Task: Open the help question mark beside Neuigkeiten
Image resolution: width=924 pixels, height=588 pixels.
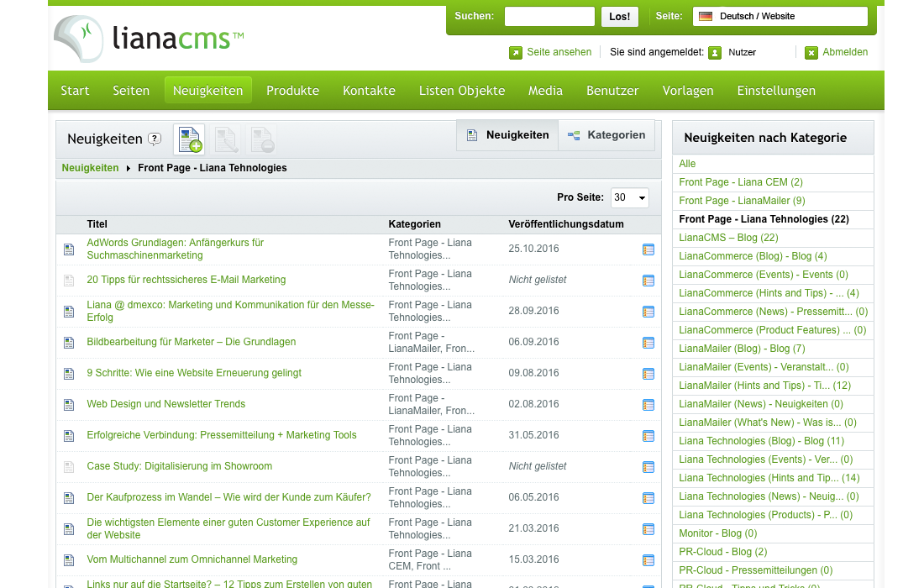Action: pos(155,139)
